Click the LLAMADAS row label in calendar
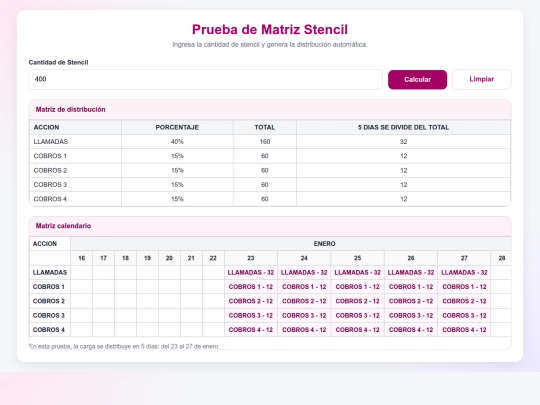The image size is (540, 405). tap(50, 272)
